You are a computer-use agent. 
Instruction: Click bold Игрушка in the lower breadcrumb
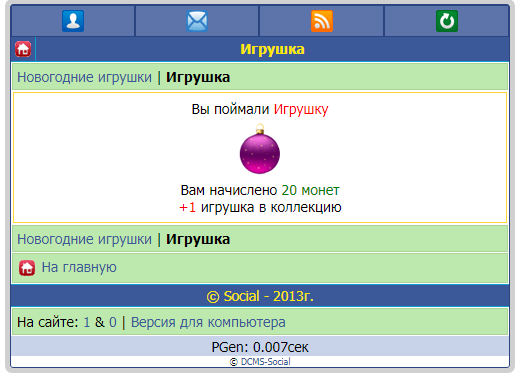click(x=198, y=239)
